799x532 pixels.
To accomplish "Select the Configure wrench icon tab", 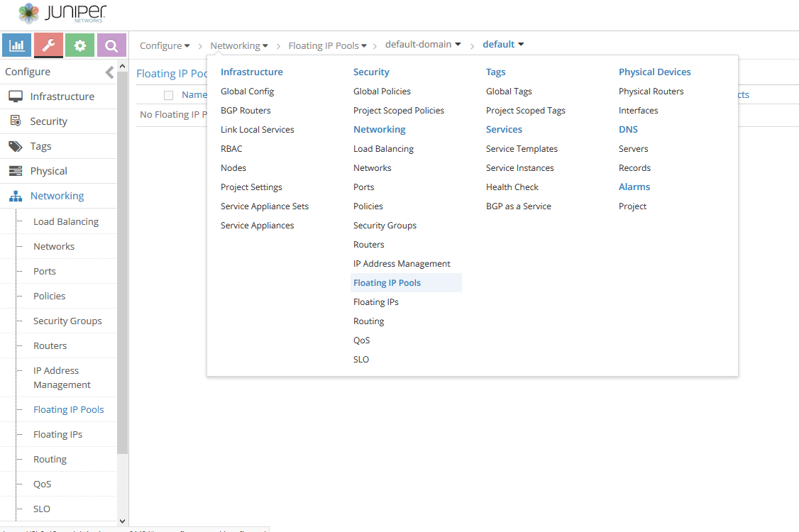I will (x=48, y=45).
